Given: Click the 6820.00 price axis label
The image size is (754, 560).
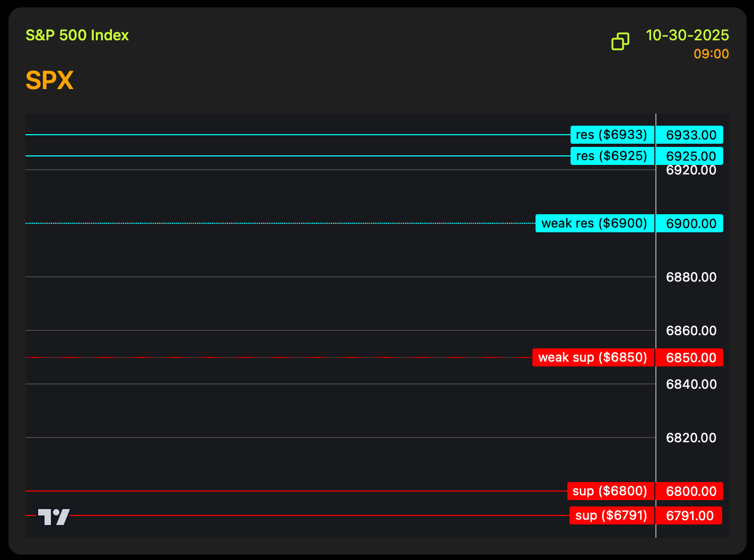Looking at the screenshot, I should click(691, 438).
